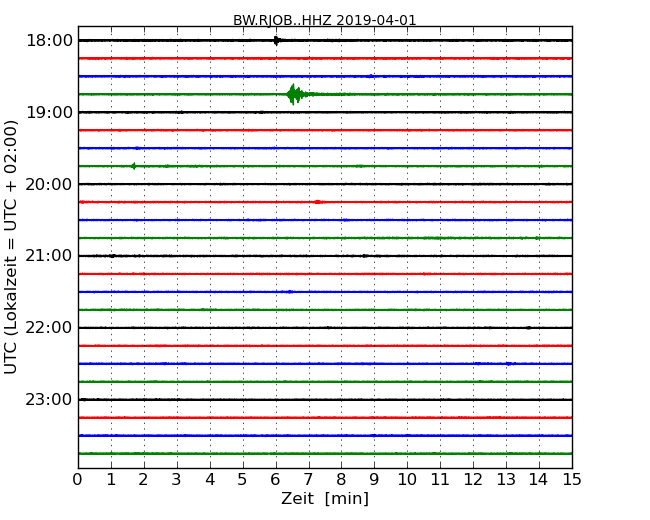Select the 22:00 y-axis tick label
The image size is (650, 520).
(49, 328)
